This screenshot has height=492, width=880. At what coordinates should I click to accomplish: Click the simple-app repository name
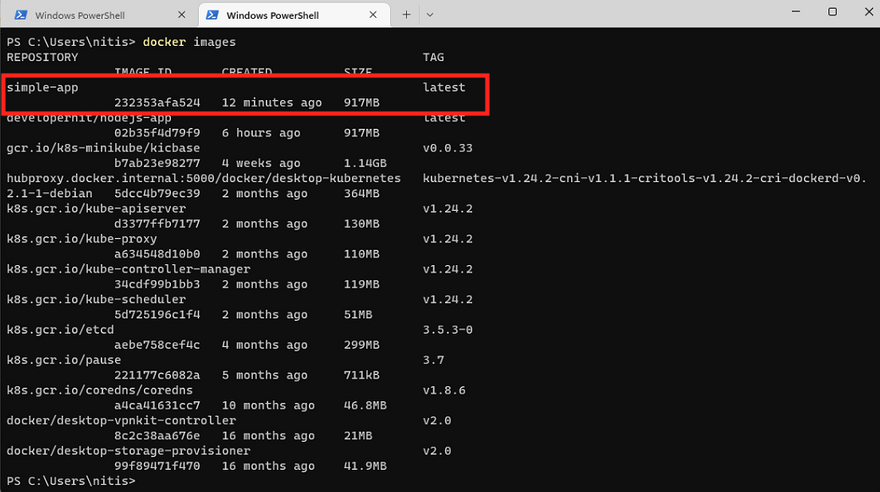pyautogui.click(x=42, y=87)
